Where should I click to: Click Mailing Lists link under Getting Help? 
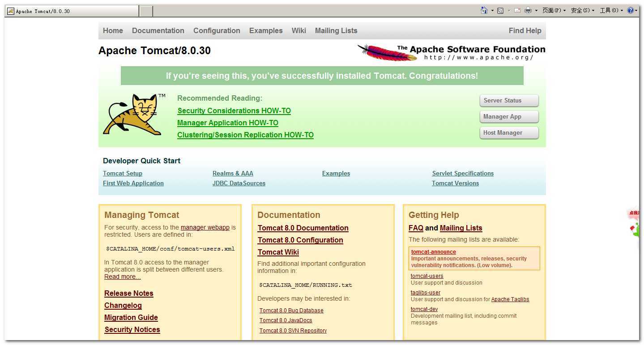(x=461, y=228)
